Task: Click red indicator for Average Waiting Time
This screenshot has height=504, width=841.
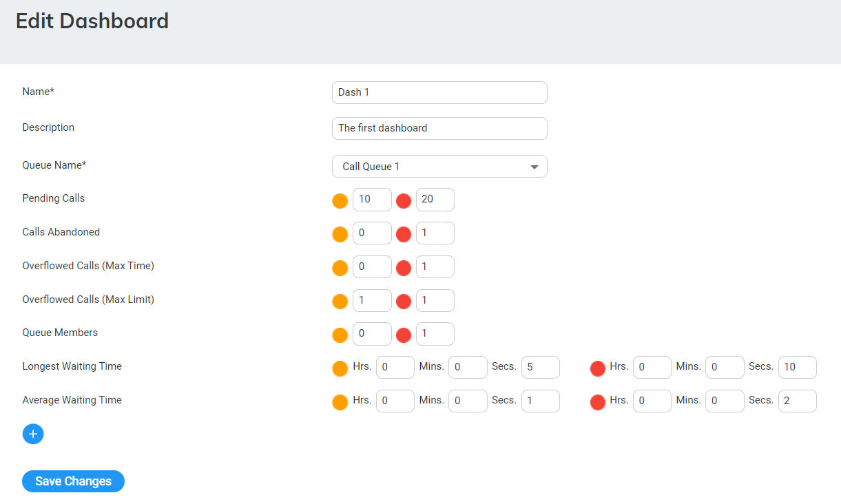Action: click(x=598, y=402)
